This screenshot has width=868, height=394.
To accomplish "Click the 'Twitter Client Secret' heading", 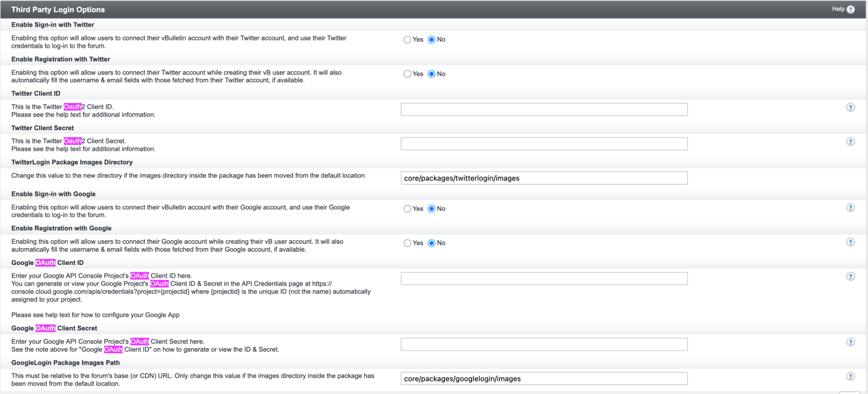I will [x=43, y=128].
